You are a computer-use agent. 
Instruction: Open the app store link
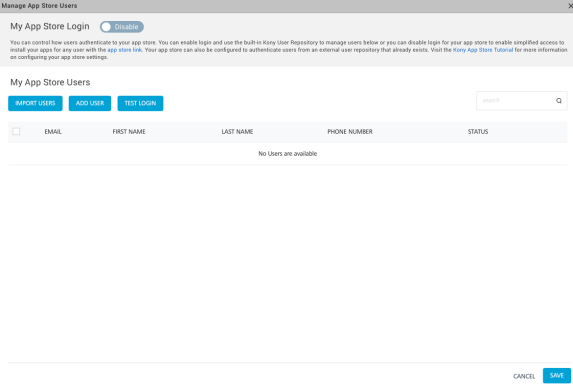point(124,50)
